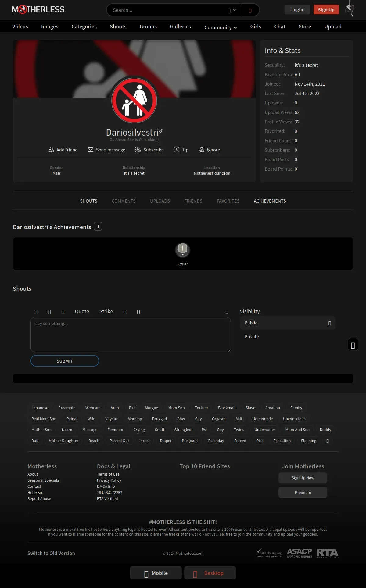Click into the say something text area
This screenshot has height=588, width=366.
(131, 335)
